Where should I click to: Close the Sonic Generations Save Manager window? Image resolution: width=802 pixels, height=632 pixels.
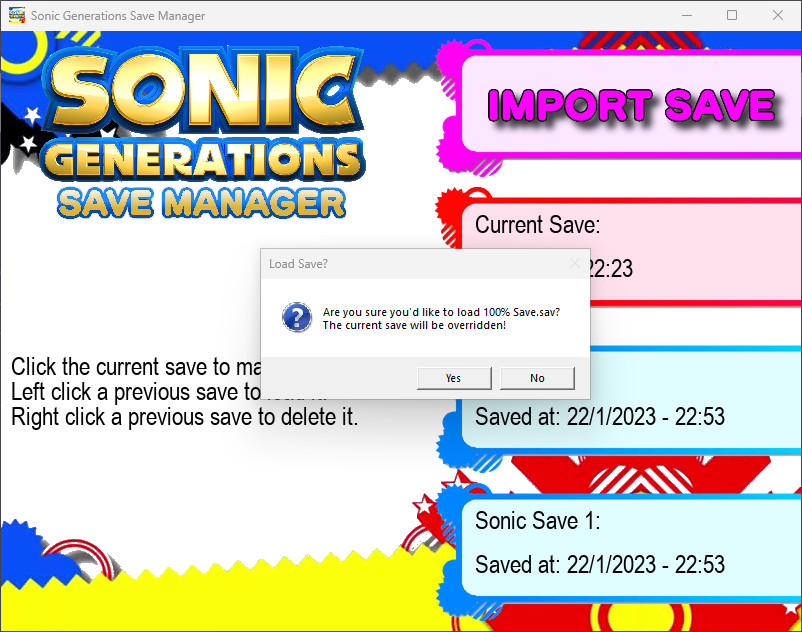point(778,16)
